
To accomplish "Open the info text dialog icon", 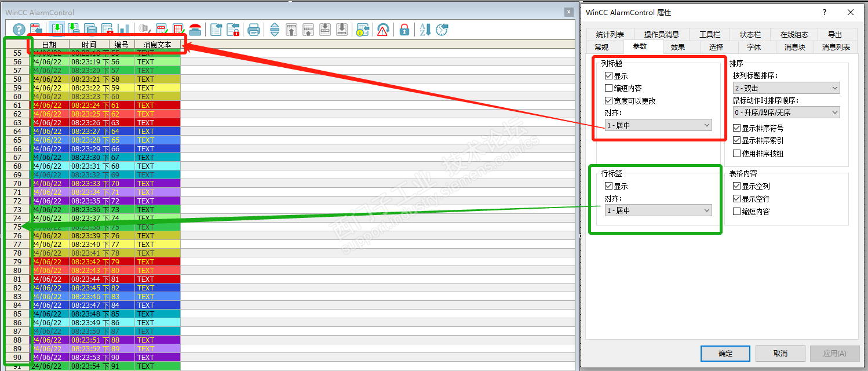I will (363, 30).
